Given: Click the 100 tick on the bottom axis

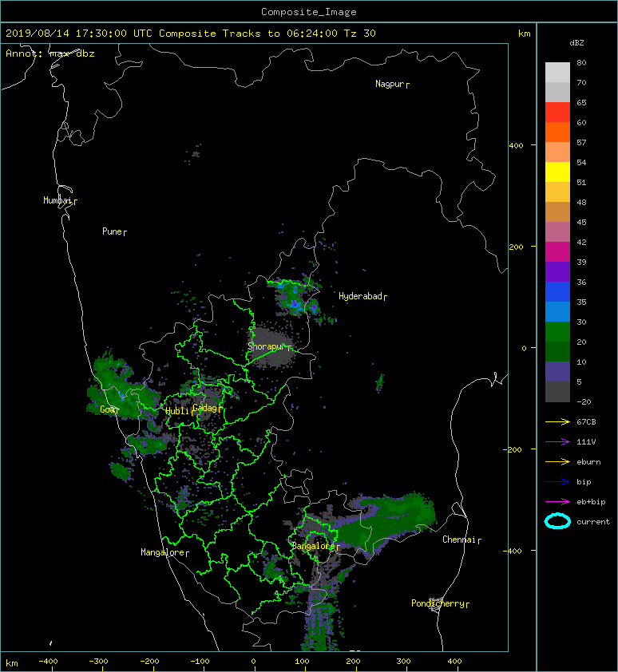Looking at the screenshot, I should click(302, 662).
